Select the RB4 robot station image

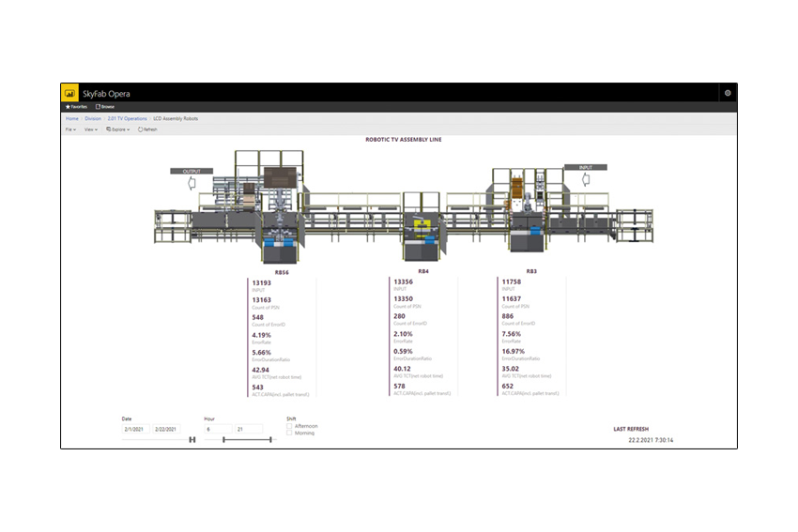[x=422, y=226]
